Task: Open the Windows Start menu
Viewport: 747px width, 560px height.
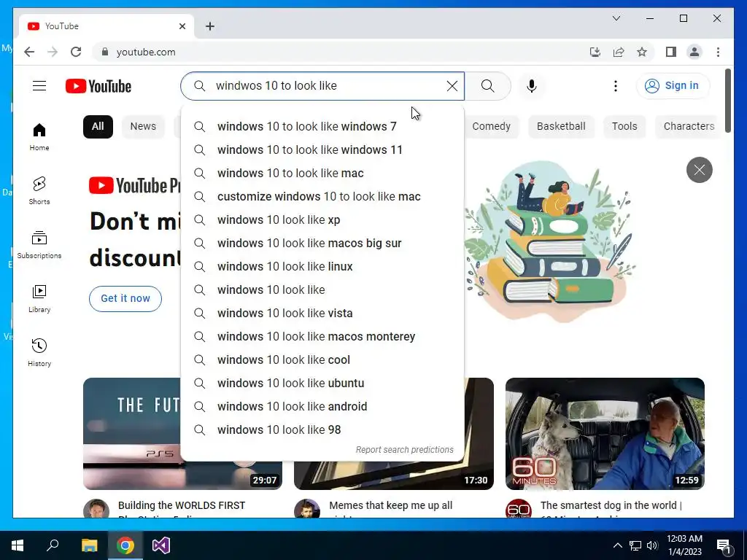Action: pyautogui.click(x=18, y=545)
